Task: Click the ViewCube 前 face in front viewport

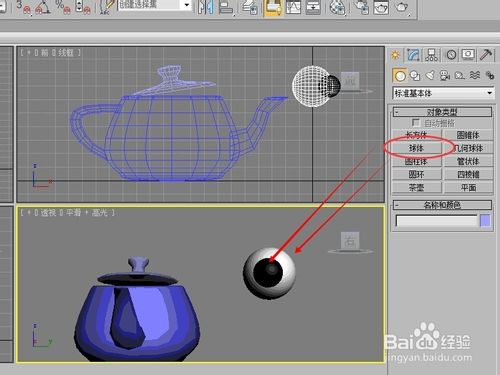Action: point(350,80)
